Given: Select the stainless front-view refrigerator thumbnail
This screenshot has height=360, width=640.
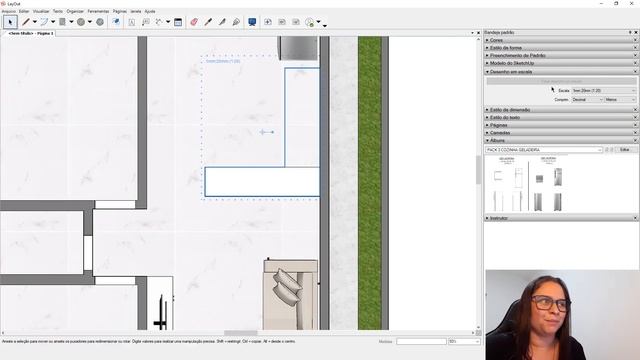Looking at the screenshot, I should pyautogui.click(x=558, y=177).
